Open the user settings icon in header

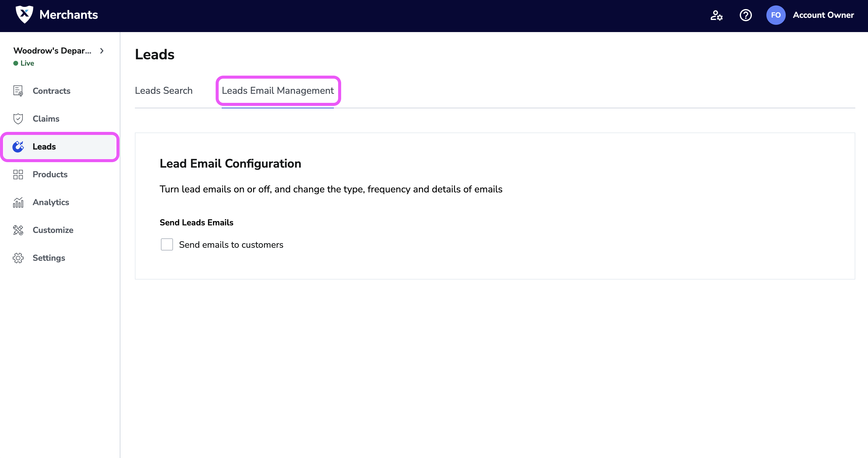pos(716,15)
